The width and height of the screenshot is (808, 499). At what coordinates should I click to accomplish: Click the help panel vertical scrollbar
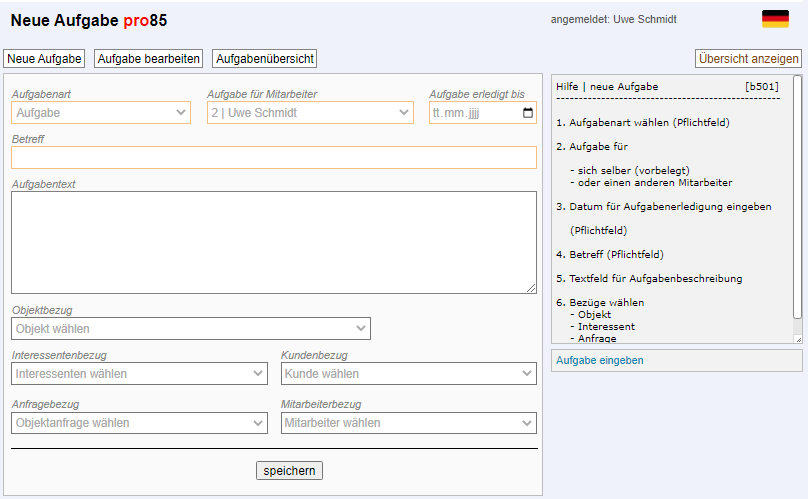tap(797, 200)
